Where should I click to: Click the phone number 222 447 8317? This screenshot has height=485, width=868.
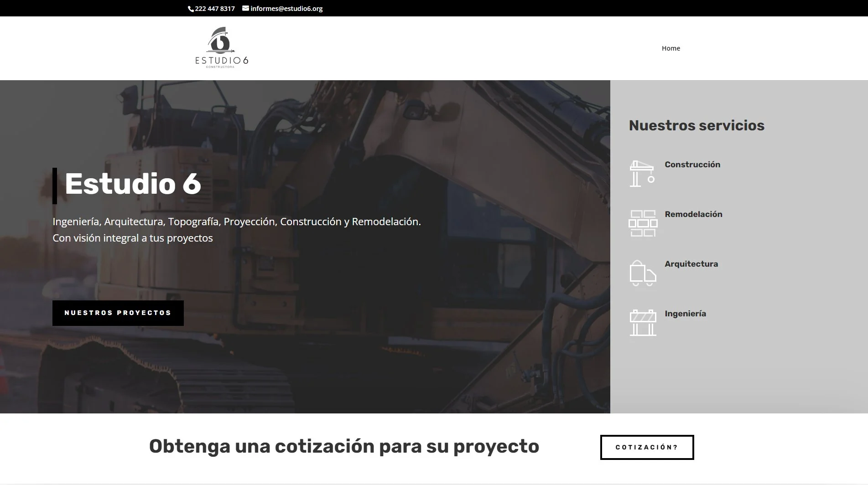tap(215, 9)
